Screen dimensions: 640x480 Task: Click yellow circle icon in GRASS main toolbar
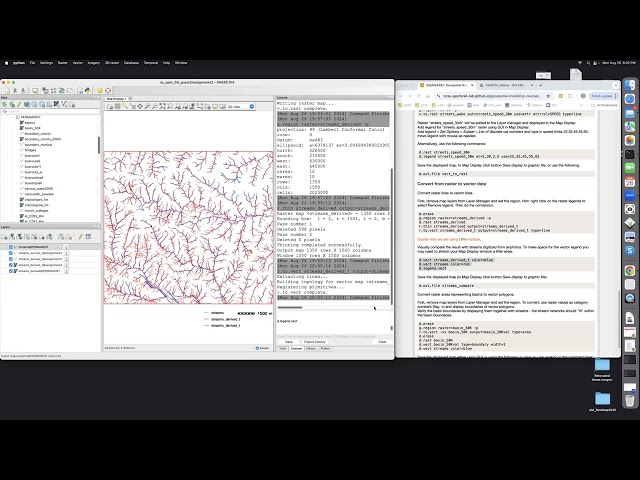[100, 90]
